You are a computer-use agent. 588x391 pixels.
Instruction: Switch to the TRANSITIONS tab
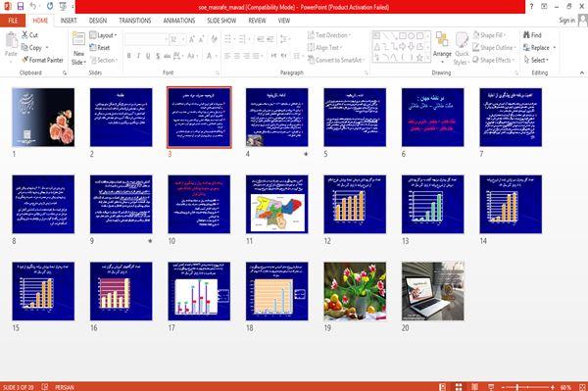point(135,21)
